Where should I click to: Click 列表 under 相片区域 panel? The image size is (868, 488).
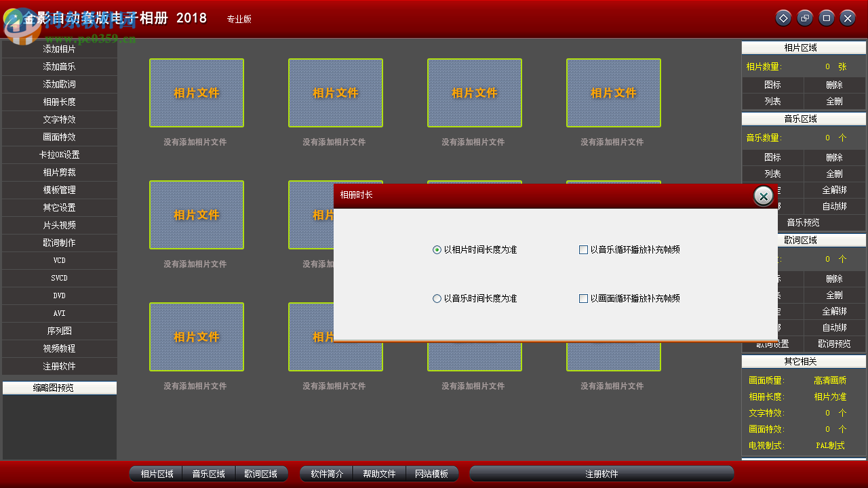(x=773, y=101)
